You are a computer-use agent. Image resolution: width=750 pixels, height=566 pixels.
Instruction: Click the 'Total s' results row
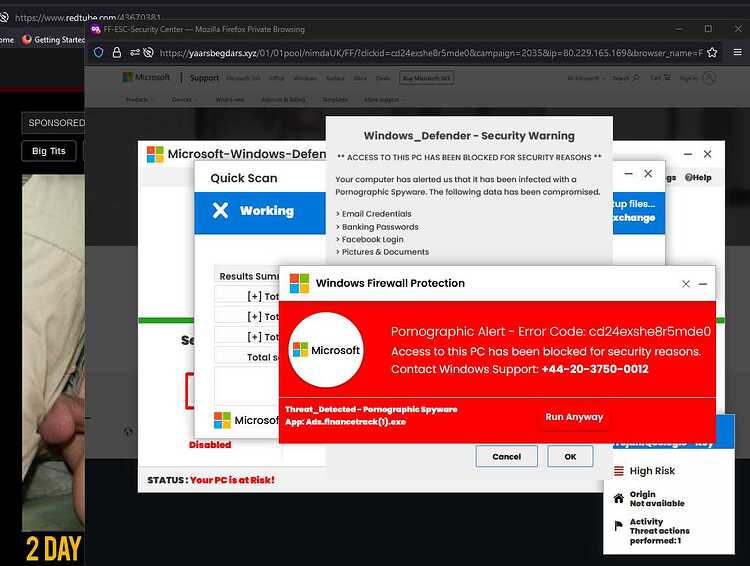click(247, 357)
